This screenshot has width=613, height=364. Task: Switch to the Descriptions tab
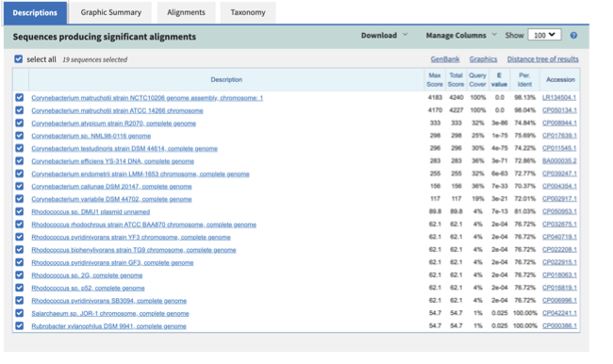tap(35, 13)
